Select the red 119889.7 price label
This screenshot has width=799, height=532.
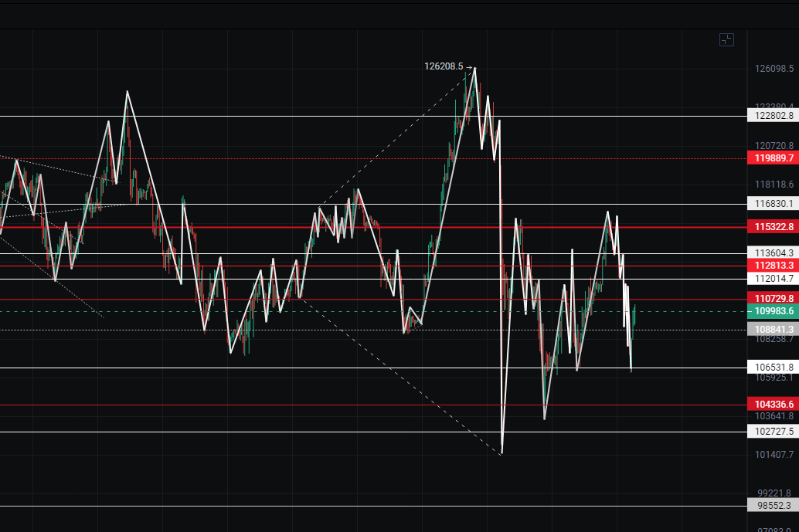tap(773, 158)
